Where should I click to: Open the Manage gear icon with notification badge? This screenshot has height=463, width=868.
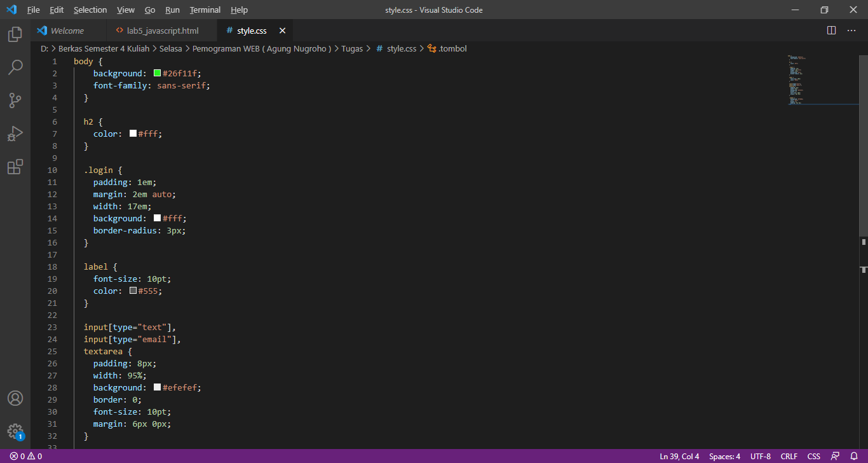[15, 431]
